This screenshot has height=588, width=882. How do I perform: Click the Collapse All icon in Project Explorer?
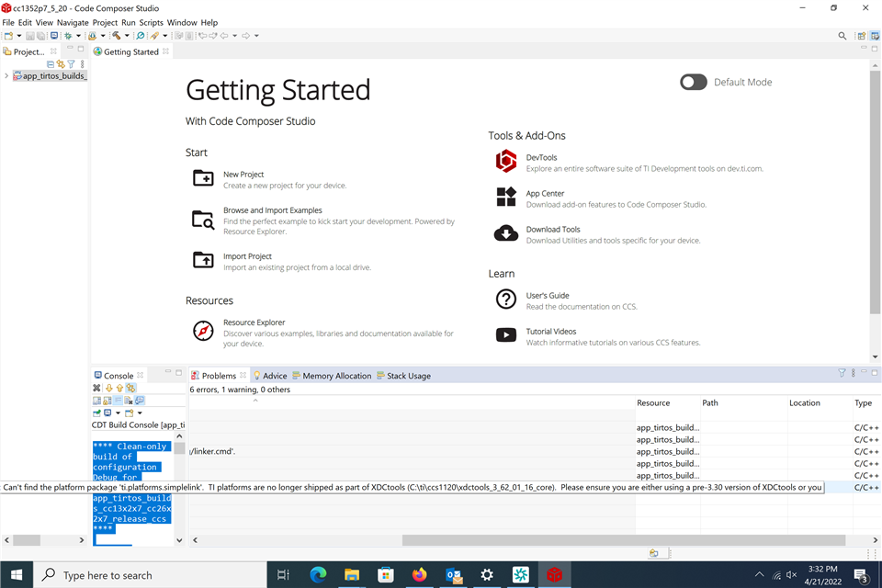50,64
